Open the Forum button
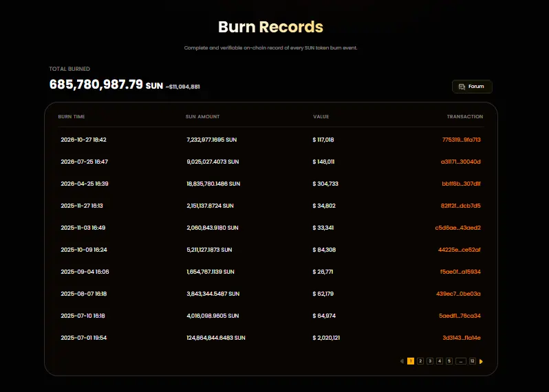The height and width of the screenshot is (392, 549). (x=472, y=87)
